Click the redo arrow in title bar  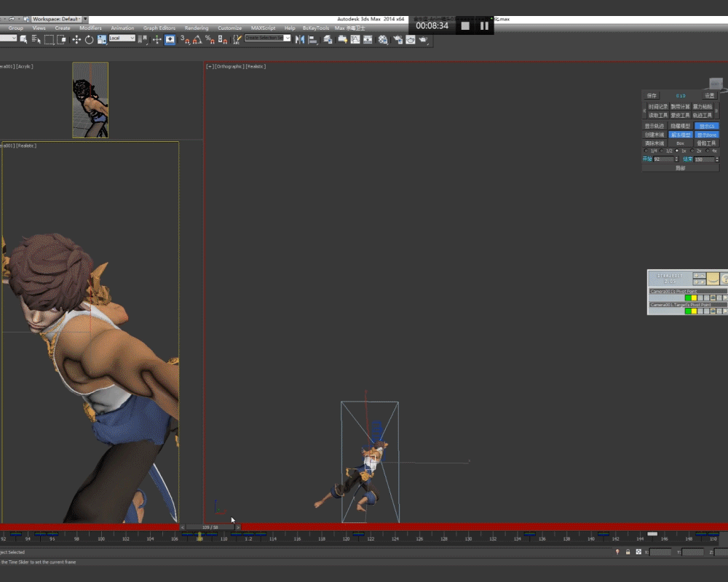point(12,19)
